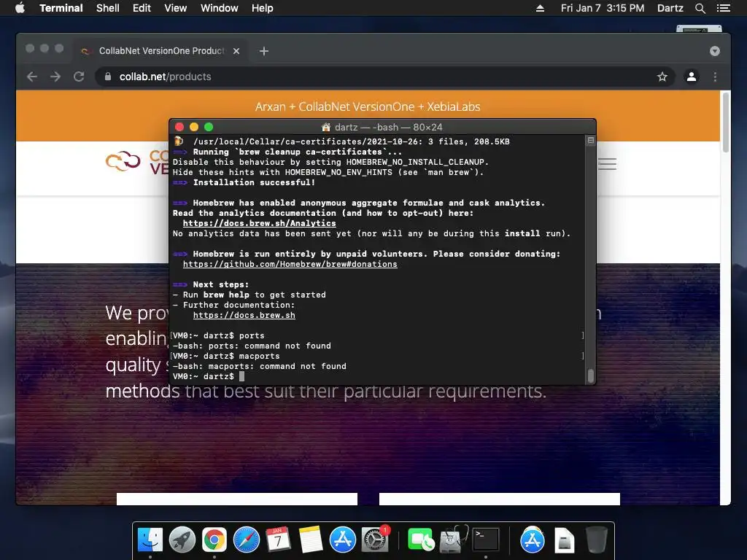This screenshot has width=747, height=560.
Task: Open the docs.brew.sh/Analytics link
Action: point(259,223)
